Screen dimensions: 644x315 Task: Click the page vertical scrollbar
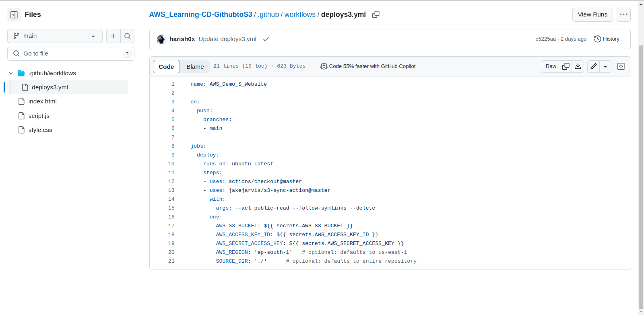pos(641,177)
